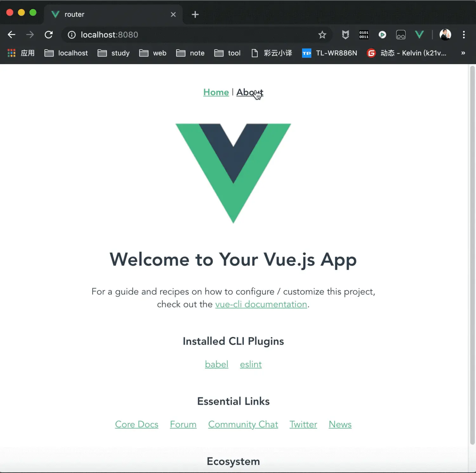Bookmark this page with the star icon
476x473 pixels.
322,35
